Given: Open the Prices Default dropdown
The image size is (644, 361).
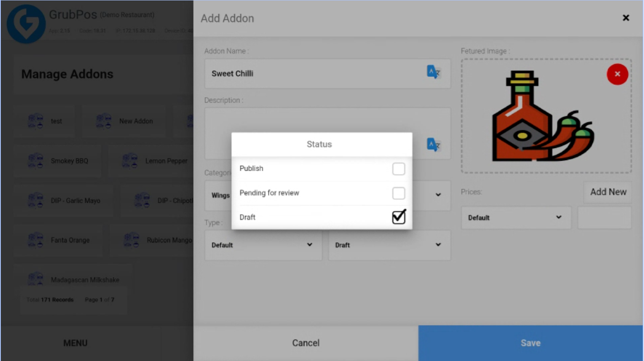Looking at the screenshot, I should [516, 218].
